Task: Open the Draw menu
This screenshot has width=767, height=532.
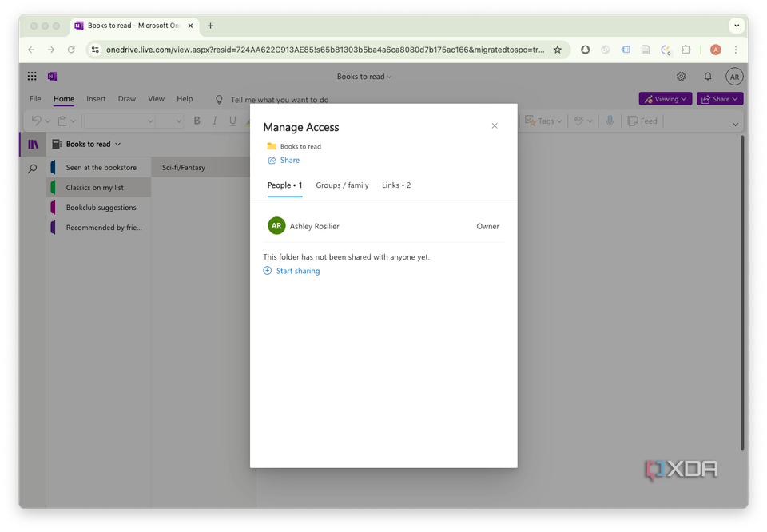Action: tap(126, 99)
